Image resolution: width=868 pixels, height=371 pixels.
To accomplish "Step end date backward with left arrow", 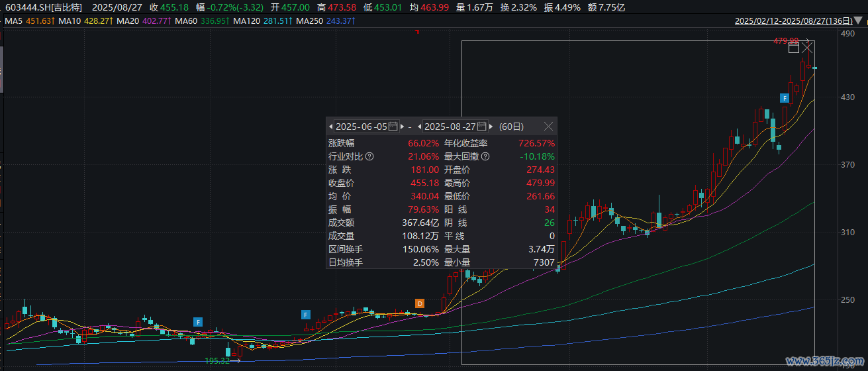I will click(x=419, y=126).
